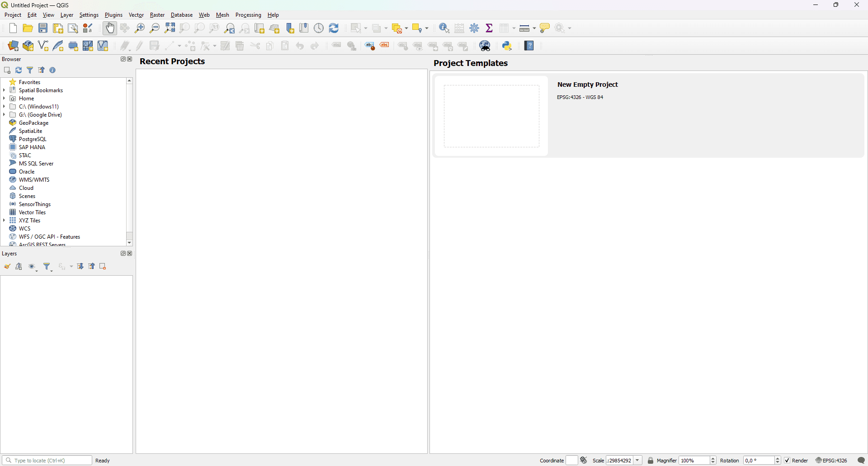
Task: Activate the Zoom Out magnifier tool
Action: pyautogui.click(x=155, y=28)
